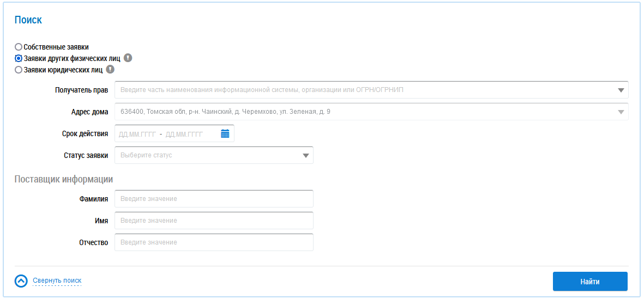The image size is (644, 299).
Task: Select Заявки других физических лиц option
Action: coord(19,58)
